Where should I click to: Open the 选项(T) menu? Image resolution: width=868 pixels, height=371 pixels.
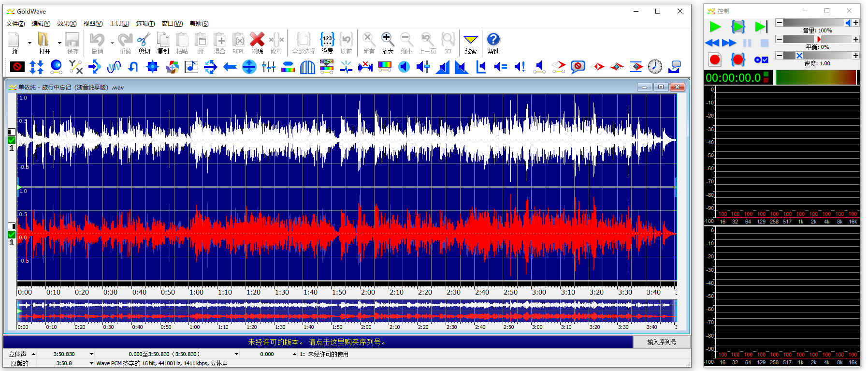pos(145,23)
